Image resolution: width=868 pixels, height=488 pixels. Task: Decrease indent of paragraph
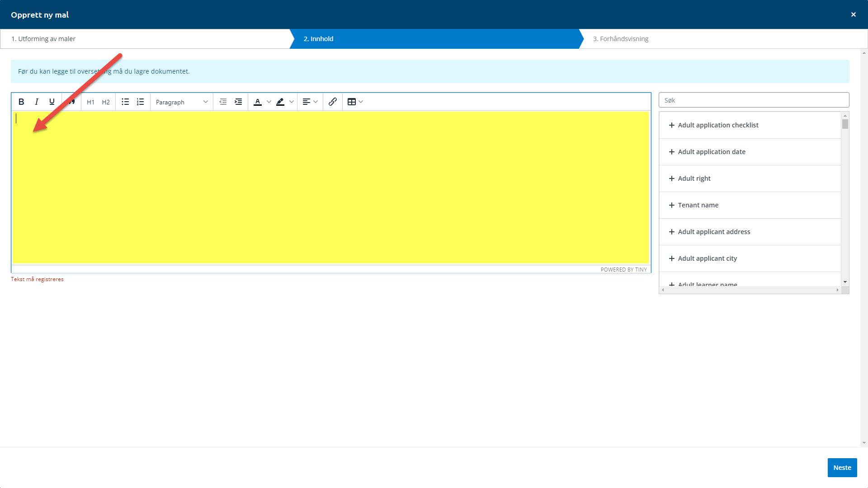point(223,102)
